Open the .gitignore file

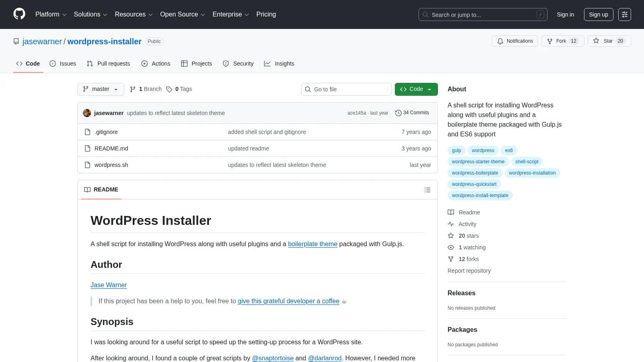(x=106, y=132)
